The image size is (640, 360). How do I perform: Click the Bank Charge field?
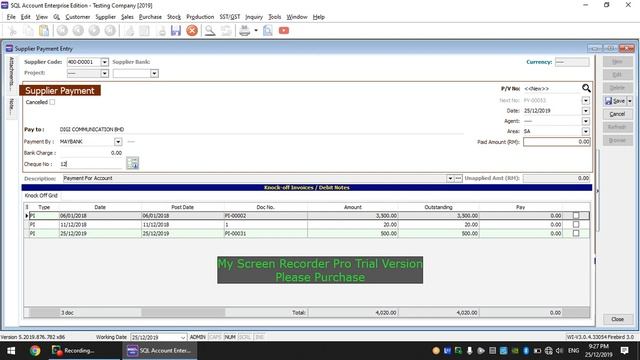pyautogui.click(x=91, y=153)
